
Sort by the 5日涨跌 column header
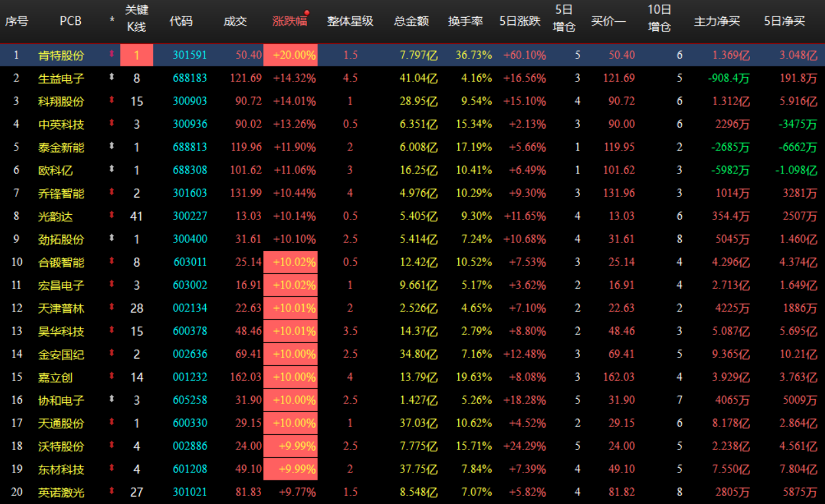pyautogui.click(x=520, y=21)
